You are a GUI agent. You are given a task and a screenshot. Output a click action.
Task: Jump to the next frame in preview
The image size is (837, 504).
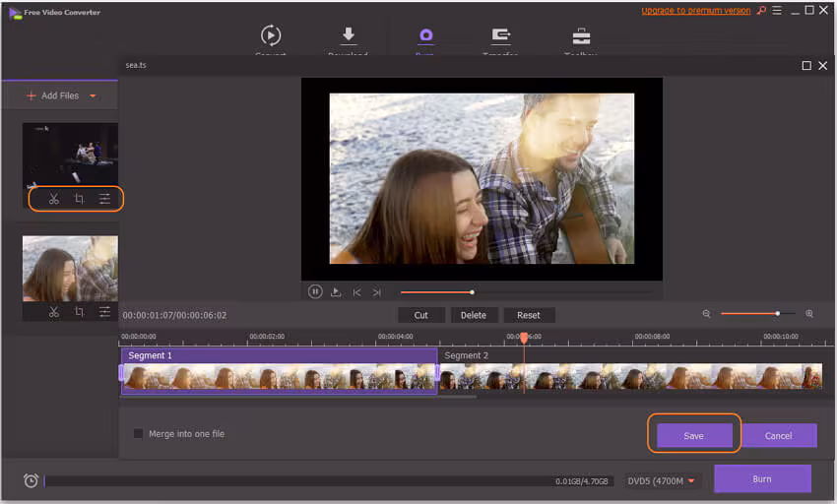pyautogui.click(x=376, y=292)
